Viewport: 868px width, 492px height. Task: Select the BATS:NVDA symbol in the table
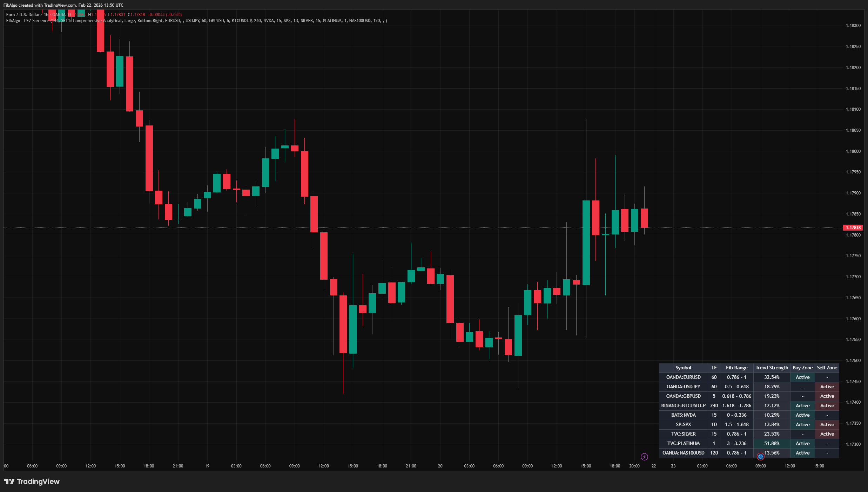click(683, 415)
